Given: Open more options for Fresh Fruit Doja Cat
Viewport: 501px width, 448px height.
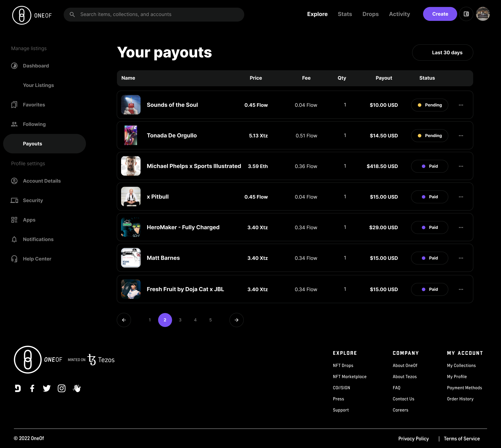Looking at the screenshot, I should tap(461, 289).
